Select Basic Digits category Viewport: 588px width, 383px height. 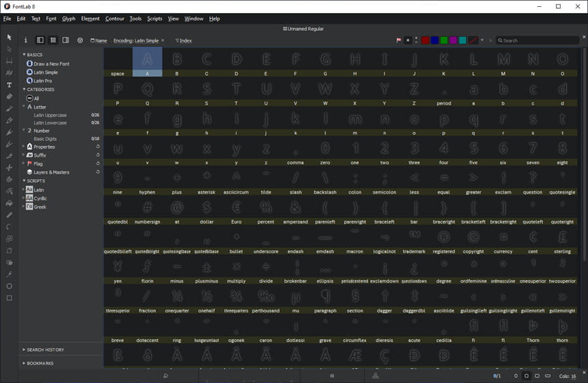[x=45, y=139]
